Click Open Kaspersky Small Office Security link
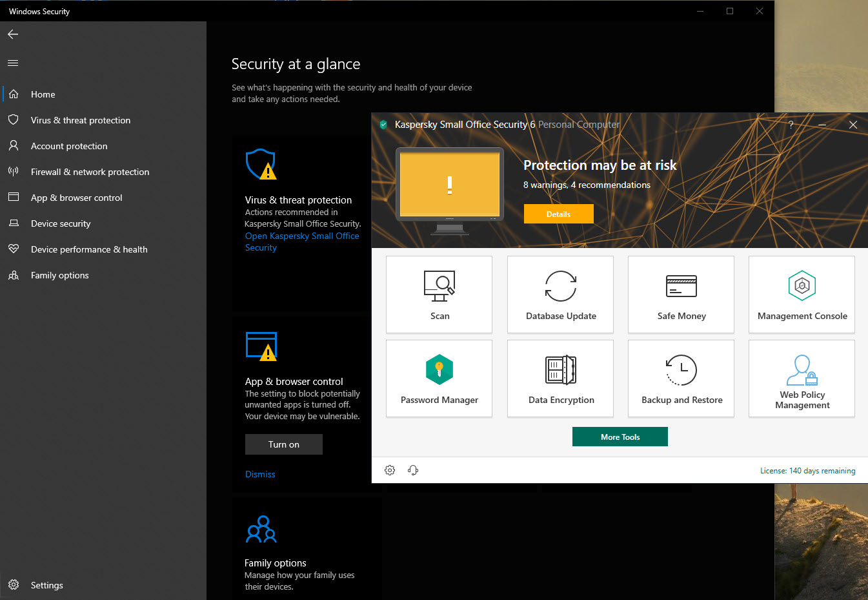 point(302,242)
